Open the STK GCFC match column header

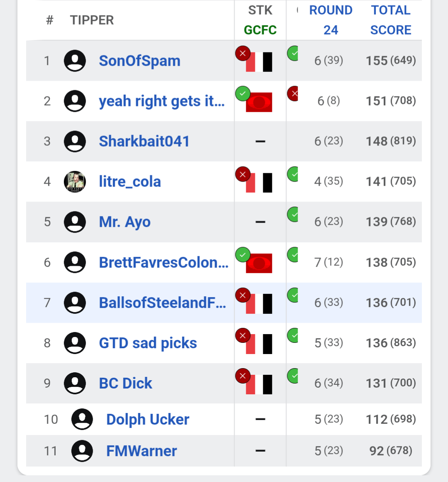coord(260,20)
